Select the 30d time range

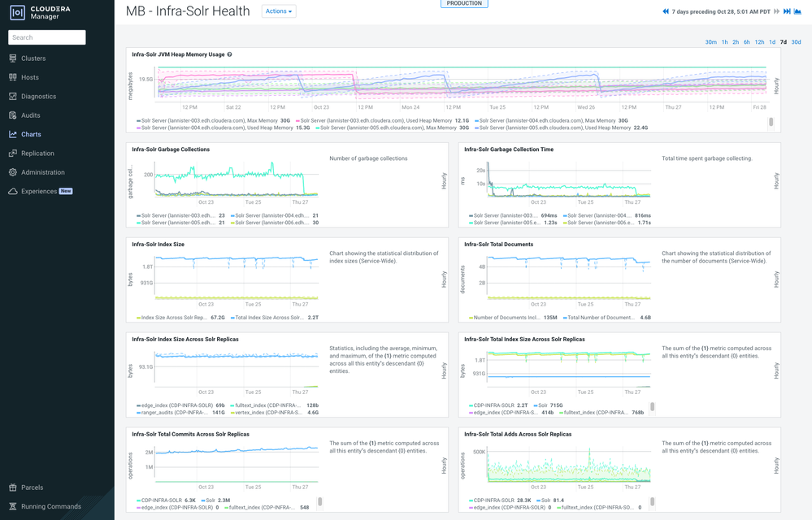click(x=796, y=42)
